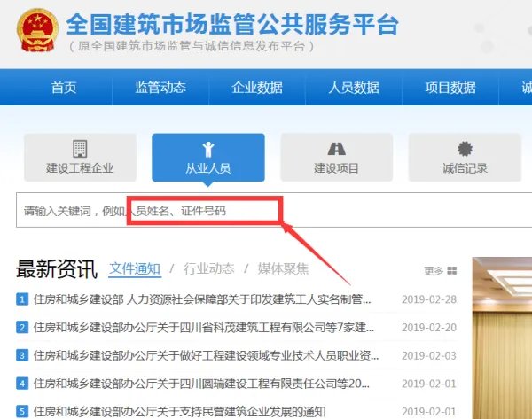Open news about 建筑工人实名制管理

coord(202,299)
